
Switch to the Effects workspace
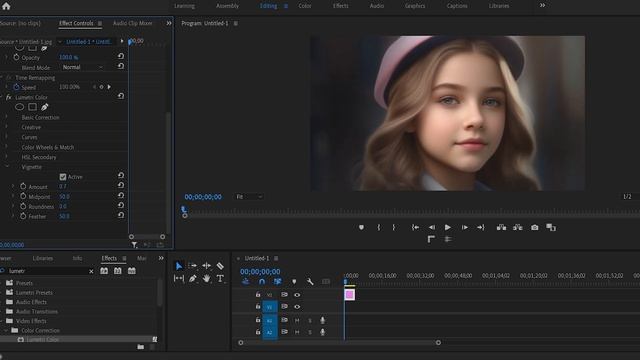(x=340, y=6)
